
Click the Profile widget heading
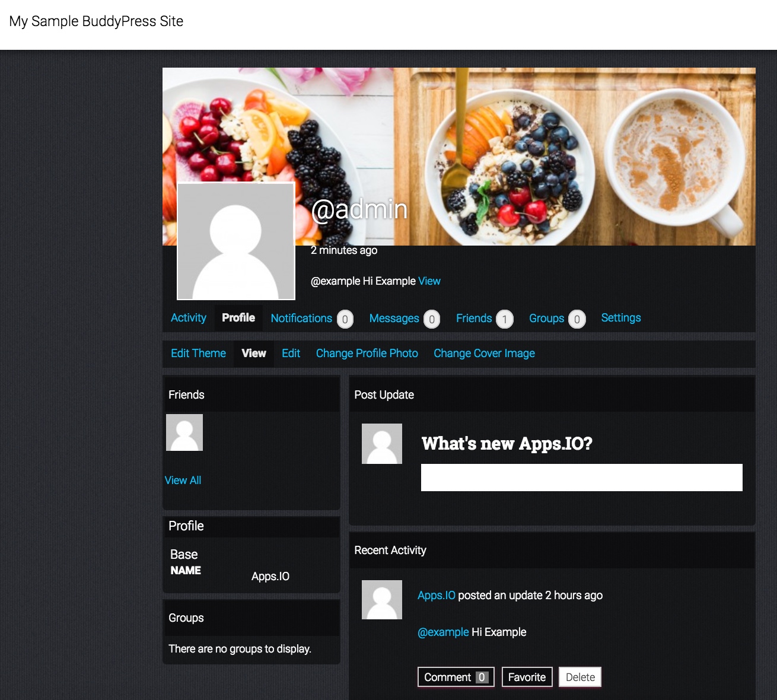pos(186,526)
